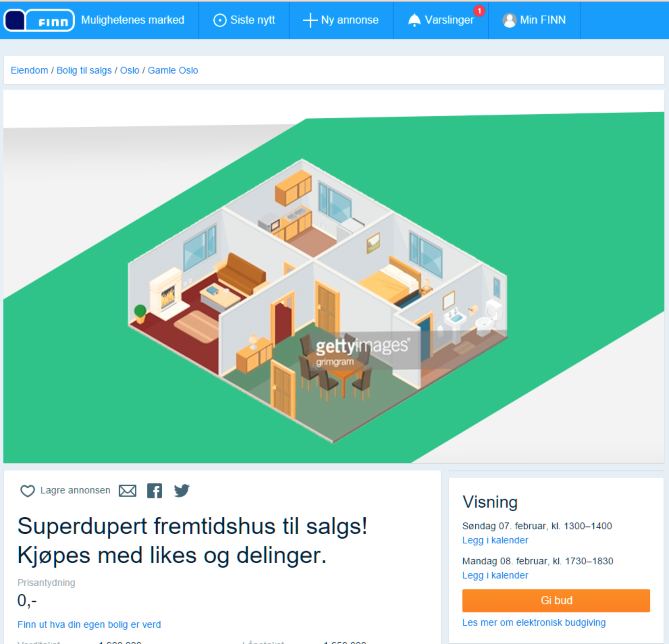
Task: Go to Oslo breadcrumb
Action: (130, 70)
